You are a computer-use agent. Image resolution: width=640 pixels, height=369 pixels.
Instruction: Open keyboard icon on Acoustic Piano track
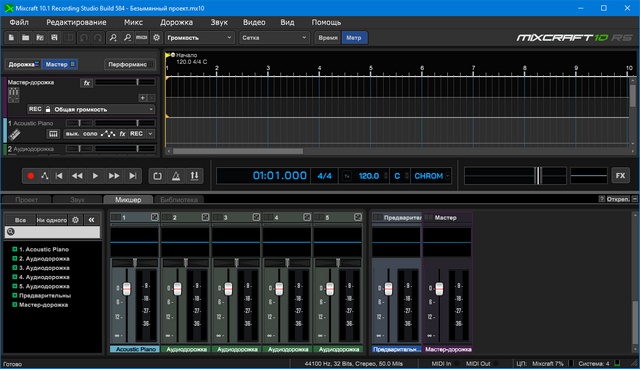[x=53, y=133]
